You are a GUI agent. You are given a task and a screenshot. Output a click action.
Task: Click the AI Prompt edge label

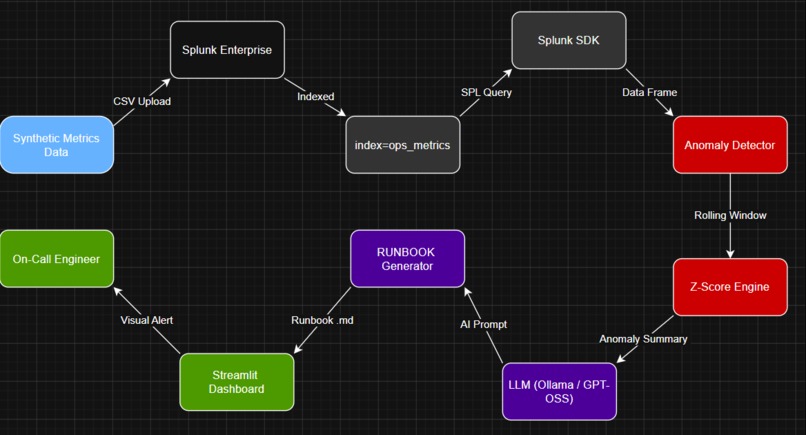(x=483, y=324)
